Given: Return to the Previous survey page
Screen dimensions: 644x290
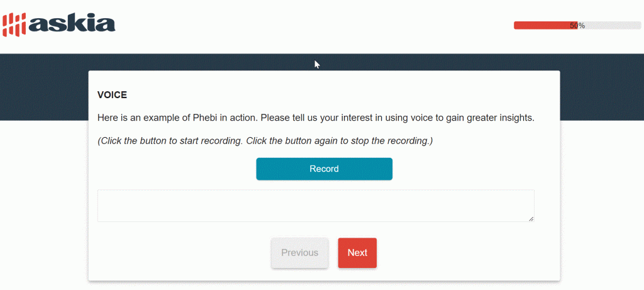Looking at the screenshot, I should (300, 253).
